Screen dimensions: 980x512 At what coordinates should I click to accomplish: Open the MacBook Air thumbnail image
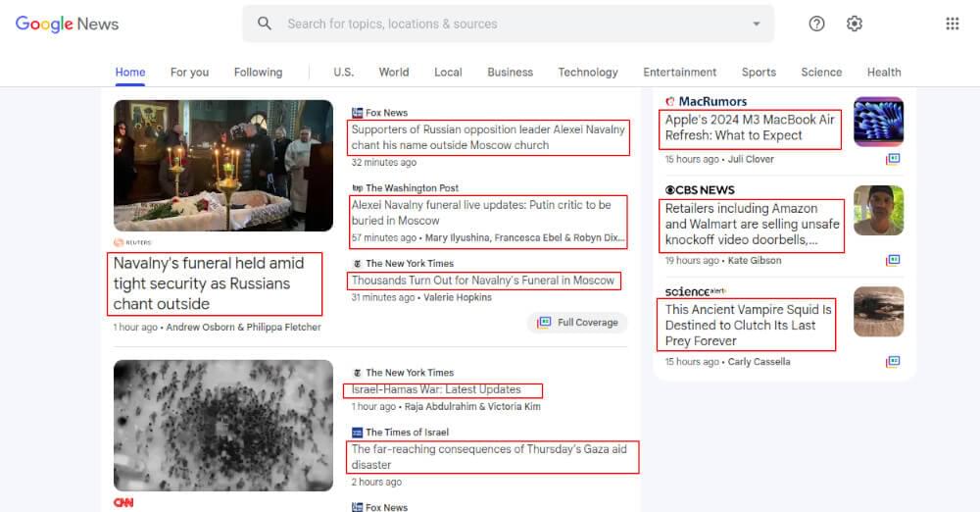pyautogui.click(x=878, y=122)
